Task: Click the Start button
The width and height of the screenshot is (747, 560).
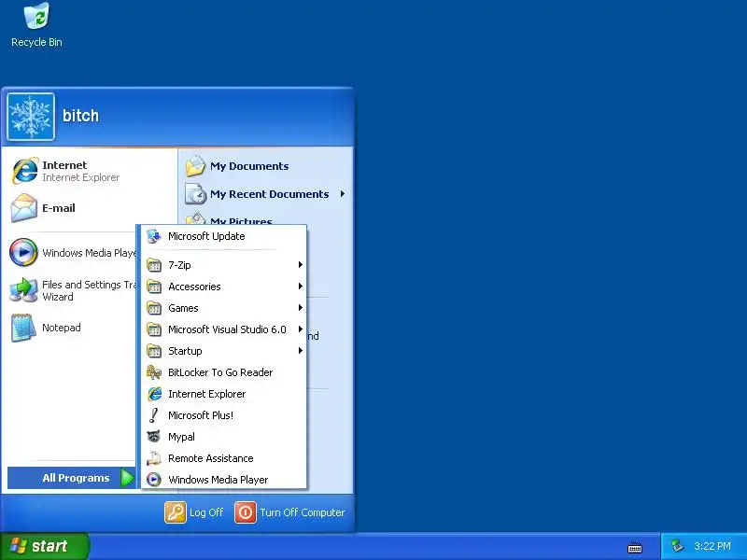Action: 44,546
